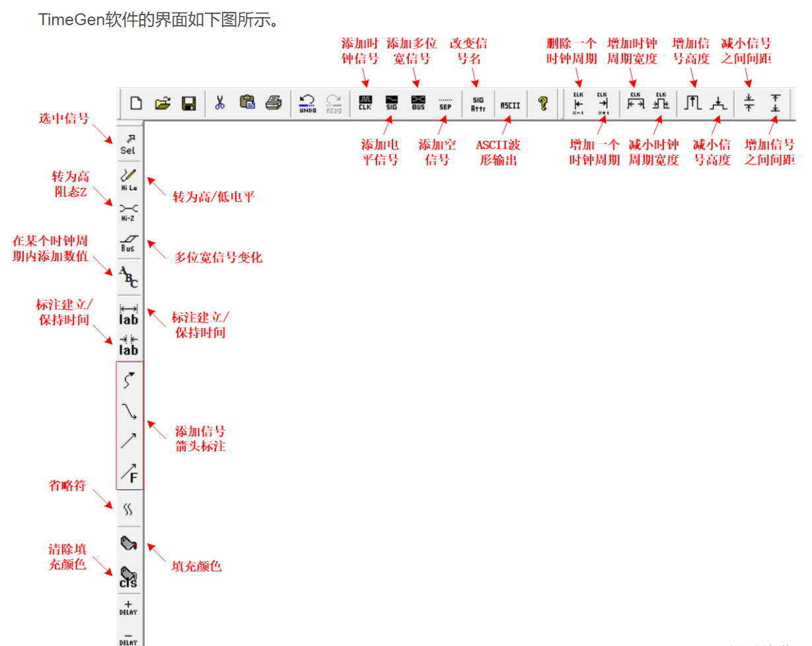Pick the Bus value change tool
This screenshot has width=812, height=646.
(x=129, y=243)
